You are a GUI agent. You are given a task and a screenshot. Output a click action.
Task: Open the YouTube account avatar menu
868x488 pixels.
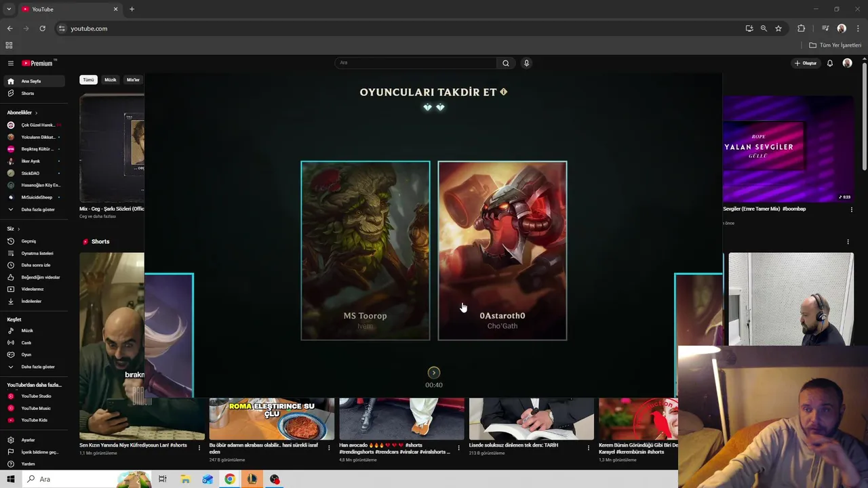(x=847, y=63)
